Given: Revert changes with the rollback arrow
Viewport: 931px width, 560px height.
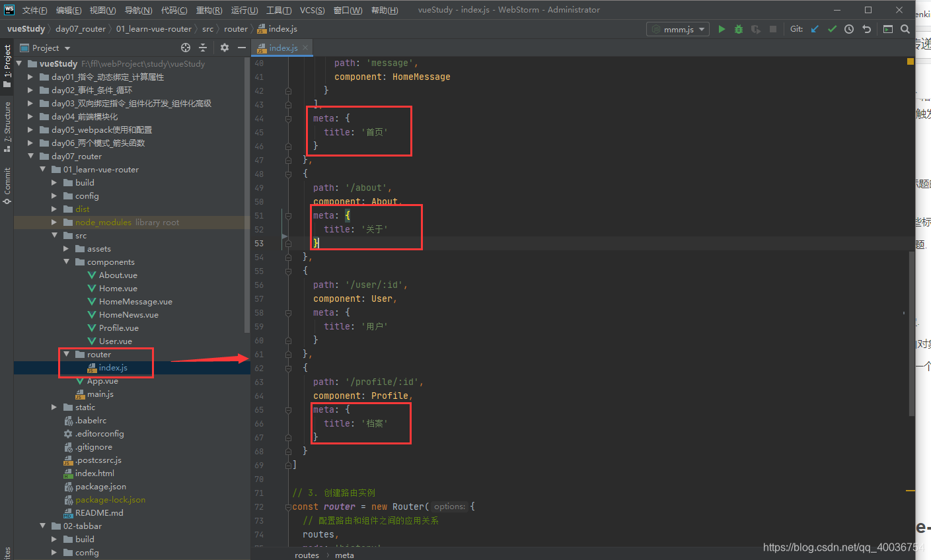Looking at the screenshot, I should [x=866, y=29].
